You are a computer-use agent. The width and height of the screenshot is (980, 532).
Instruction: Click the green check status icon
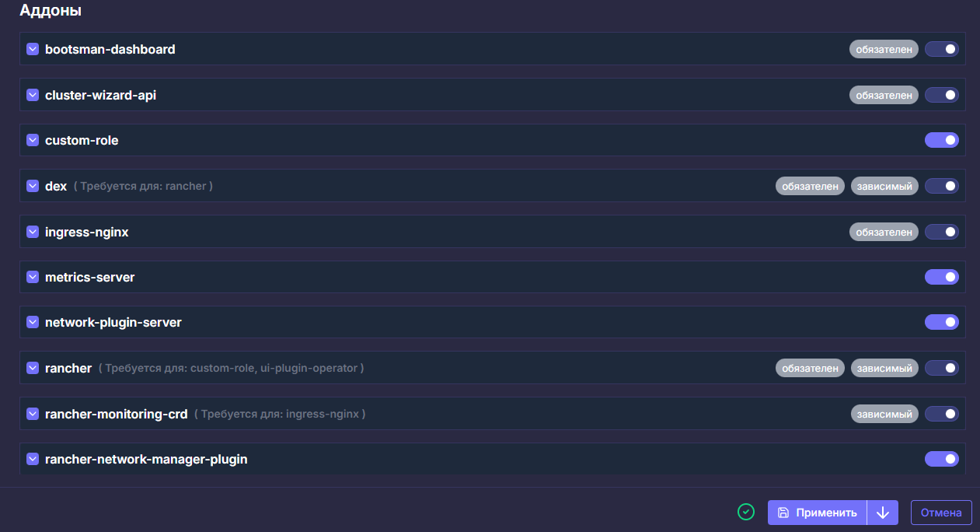746,512
